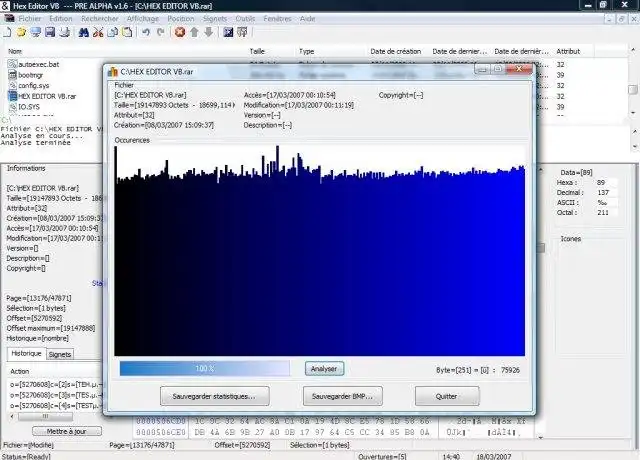Select history entry with c=[3]s=[TES

pos(56,395)
